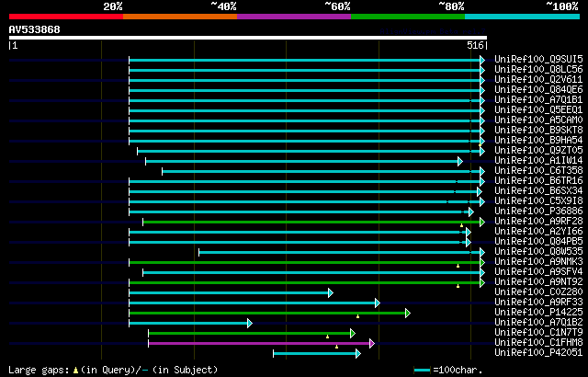Select the UniRef100_A9RF28 text
The height and width of the screenshot is (377, 588).
coord(538,222)
